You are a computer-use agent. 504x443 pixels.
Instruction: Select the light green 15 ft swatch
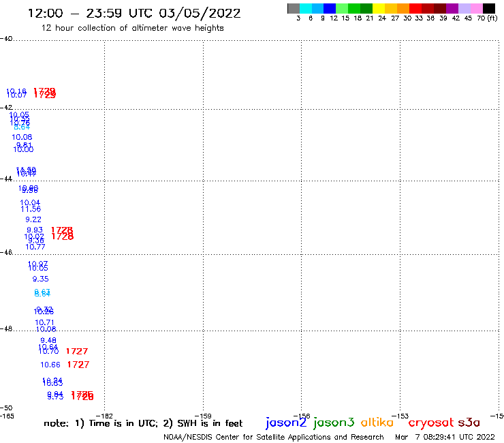(342, 9)
